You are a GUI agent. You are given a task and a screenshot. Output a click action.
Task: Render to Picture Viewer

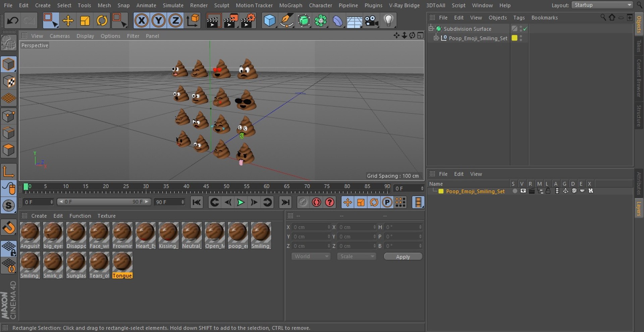(x=231, y=21)
